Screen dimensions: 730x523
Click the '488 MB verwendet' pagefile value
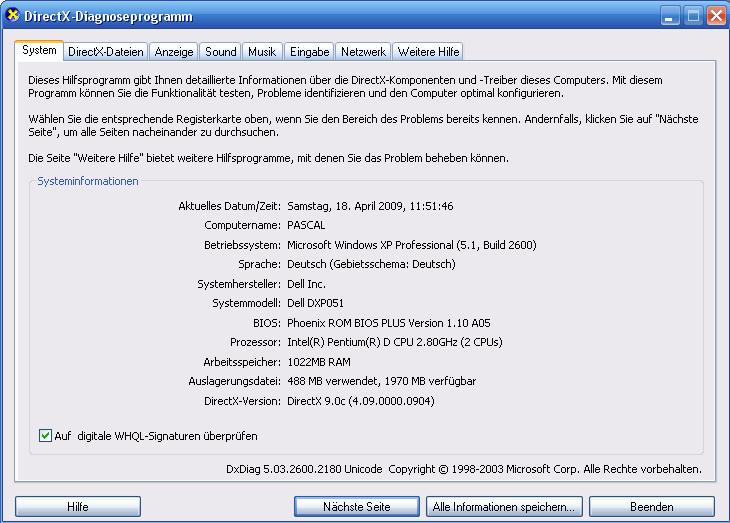tap(382, 381)
